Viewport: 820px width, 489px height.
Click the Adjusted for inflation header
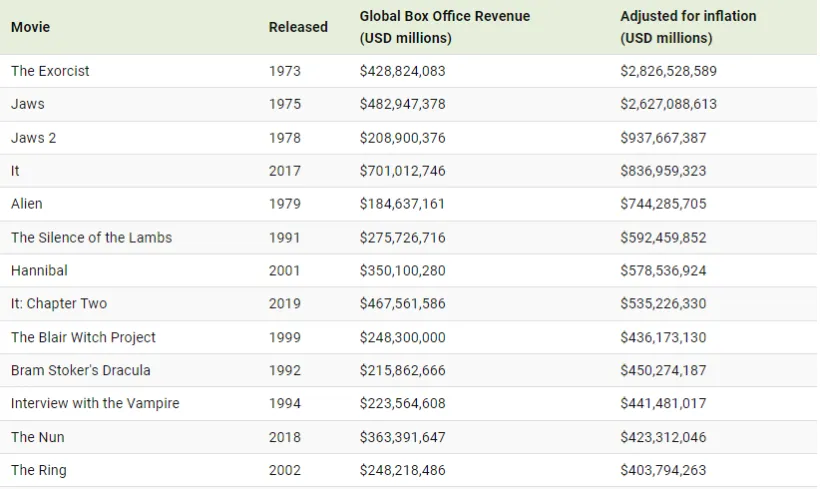point(687,27)
